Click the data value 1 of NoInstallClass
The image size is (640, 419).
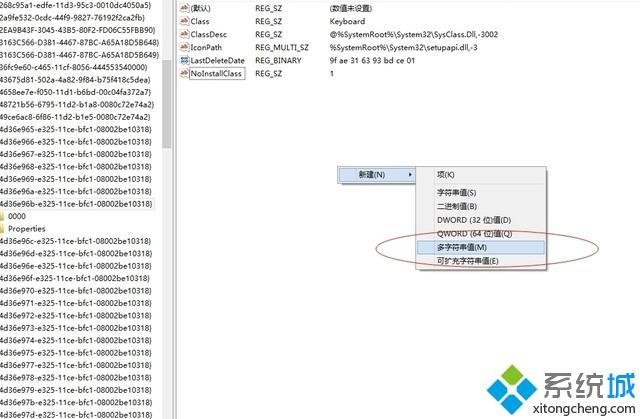332,73
